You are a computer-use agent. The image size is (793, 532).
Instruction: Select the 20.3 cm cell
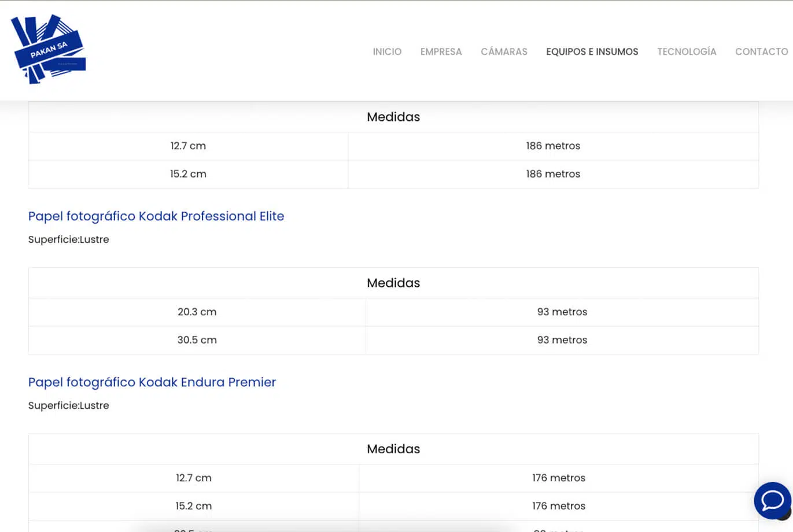pyautogui.click(x=197, y=312)
